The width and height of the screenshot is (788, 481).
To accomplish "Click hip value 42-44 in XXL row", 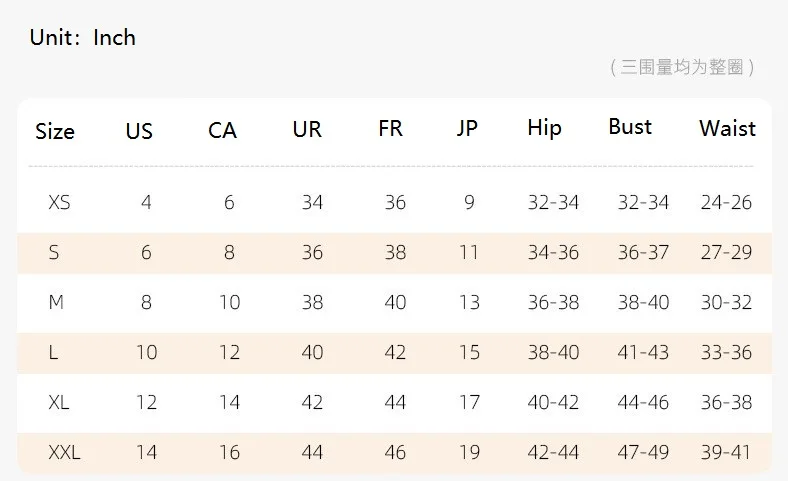I will (553, 452).
